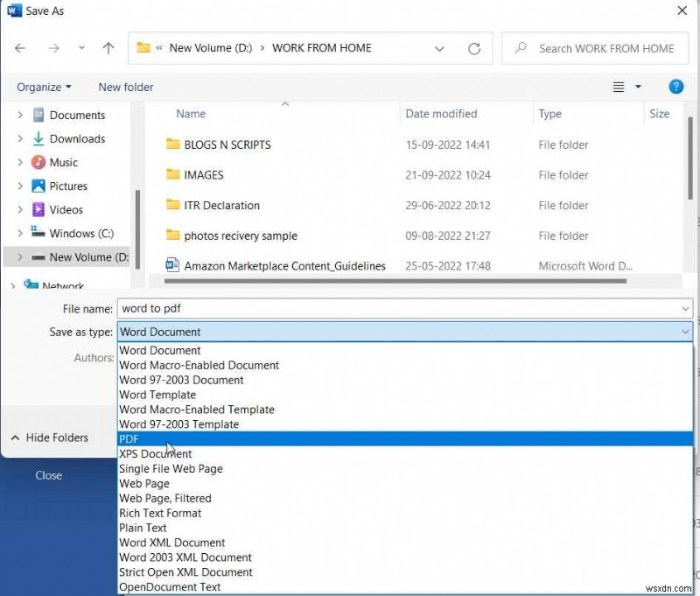
Task: Click the refresh icon in address bar
Action: click(473, 48)
